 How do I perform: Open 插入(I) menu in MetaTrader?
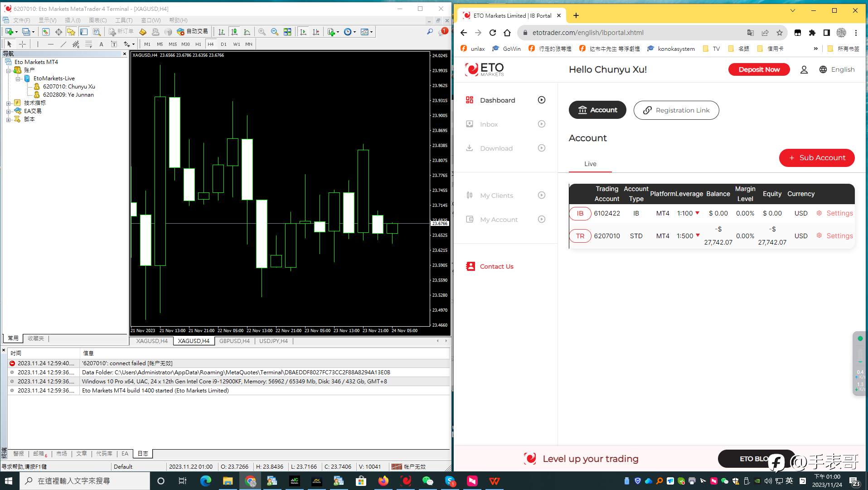73,20
